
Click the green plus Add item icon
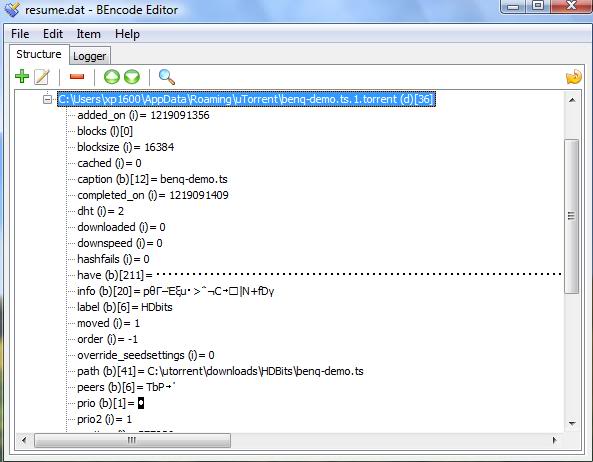coord(22,76)
